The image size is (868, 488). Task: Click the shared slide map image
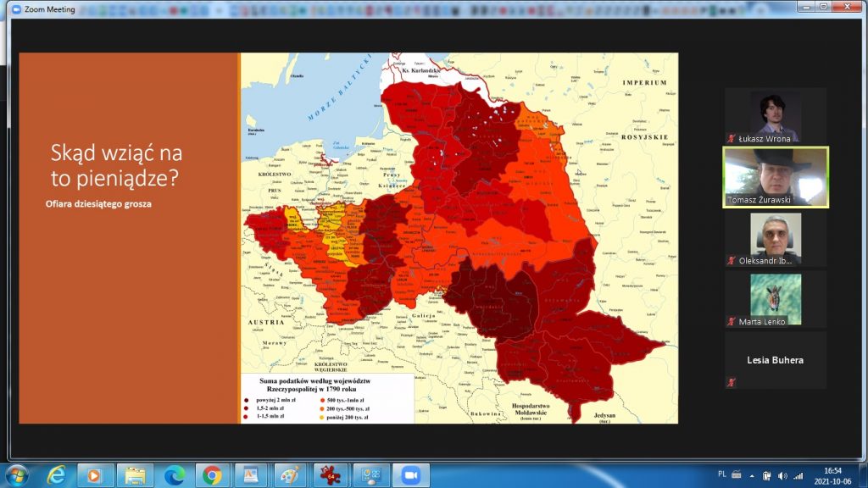click(458, 237)
